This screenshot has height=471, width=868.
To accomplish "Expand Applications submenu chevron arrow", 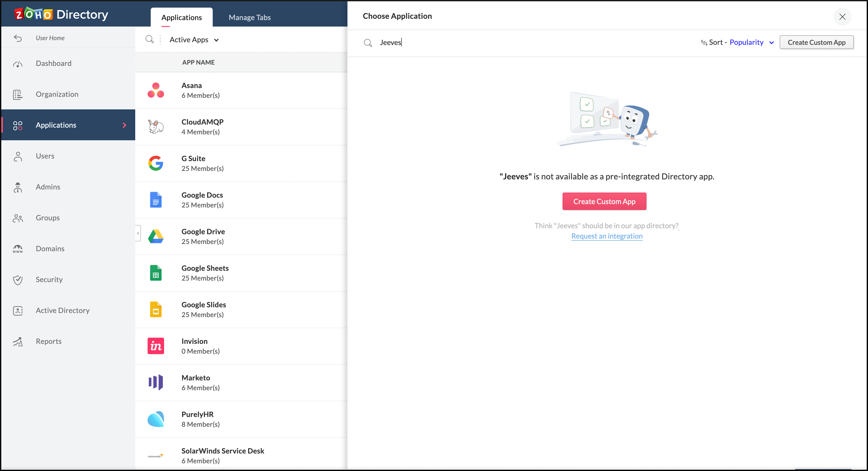I will click(124, 125).
